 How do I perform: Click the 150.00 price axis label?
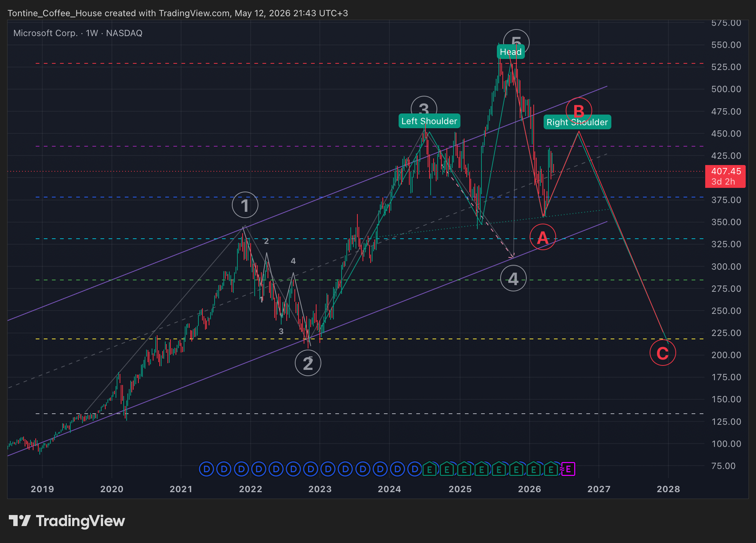coord(726,399)
